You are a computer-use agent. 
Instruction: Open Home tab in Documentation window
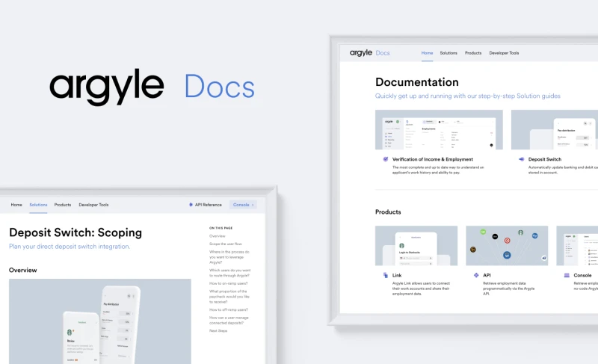pyautogui.click(x=427, y=53)
